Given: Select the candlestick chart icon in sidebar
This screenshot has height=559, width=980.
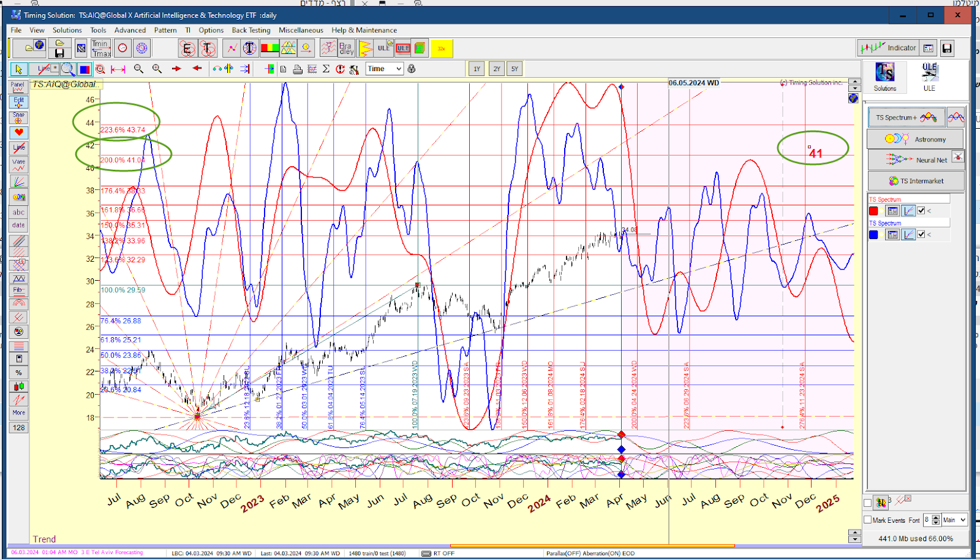Looking at the screenshot, I should pos(19,386).
